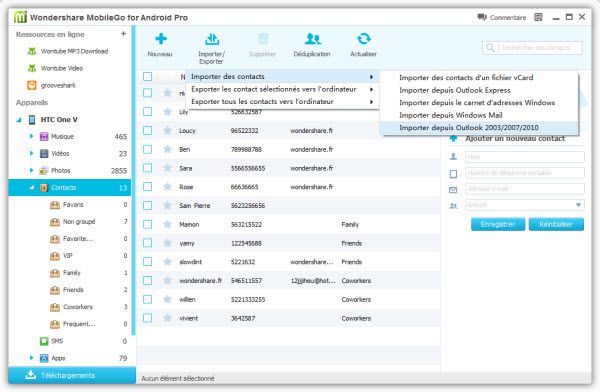Collapse the Contacts tree node
The height and width of the screenshot is (392, 600).
pyautogui.click(x=32, y=188)
